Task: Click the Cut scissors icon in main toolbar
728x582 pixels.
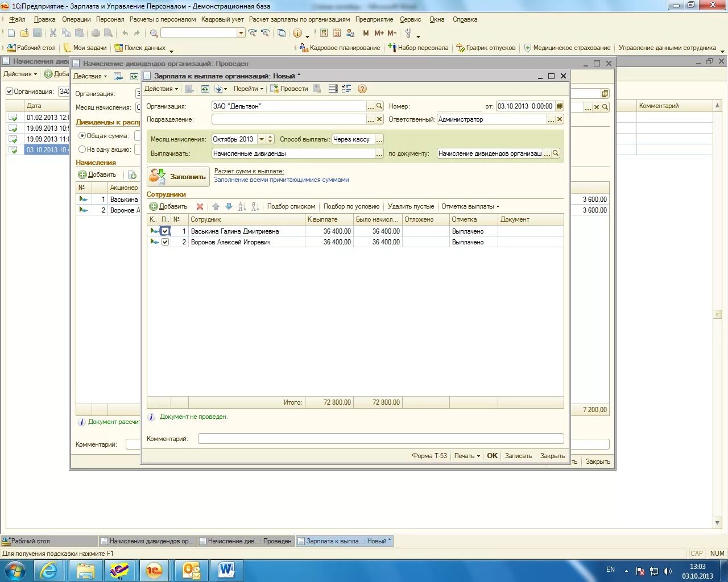Action: 53,33
